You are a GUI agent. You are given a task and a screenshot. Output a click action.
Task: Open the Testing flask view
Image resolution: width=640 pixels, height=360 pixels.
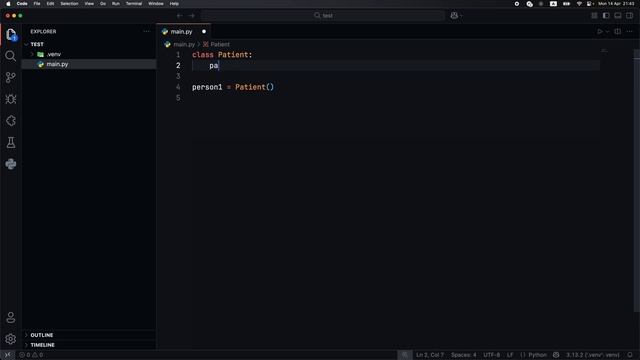pos(11,142)
